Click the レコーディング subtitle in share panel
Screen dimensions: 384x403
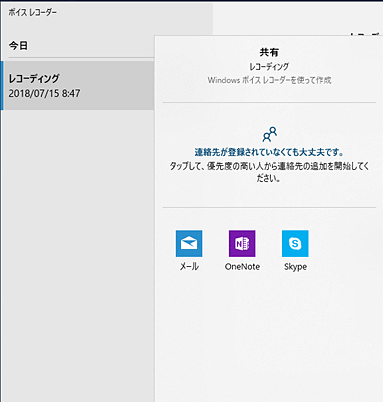point(269,67)
